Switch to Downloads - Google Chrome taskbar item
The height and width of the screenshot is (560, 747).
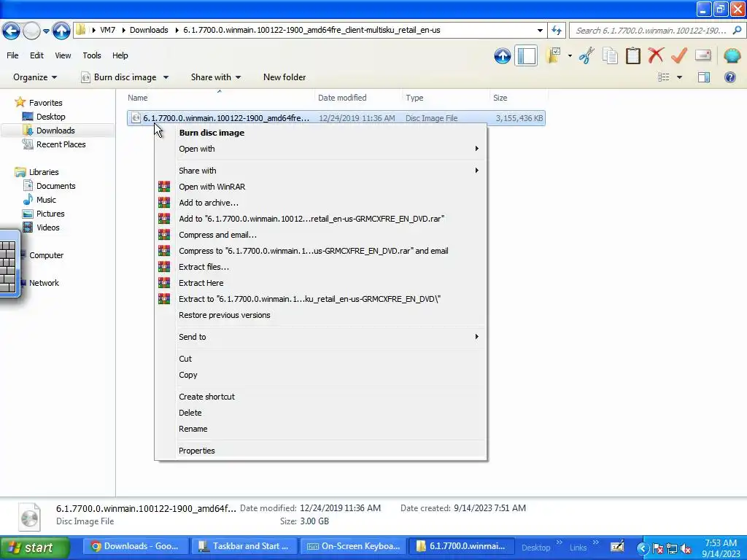tap(135, 546)
